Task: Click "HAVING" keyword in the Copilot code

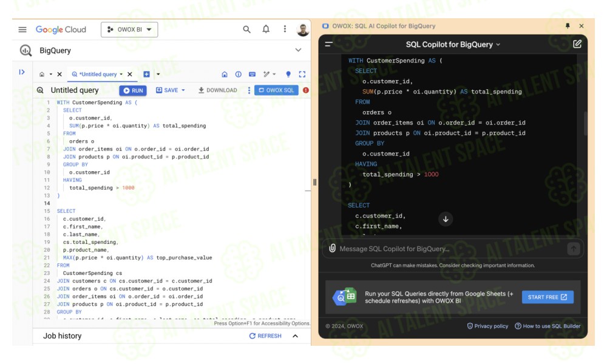Action: 366,164
